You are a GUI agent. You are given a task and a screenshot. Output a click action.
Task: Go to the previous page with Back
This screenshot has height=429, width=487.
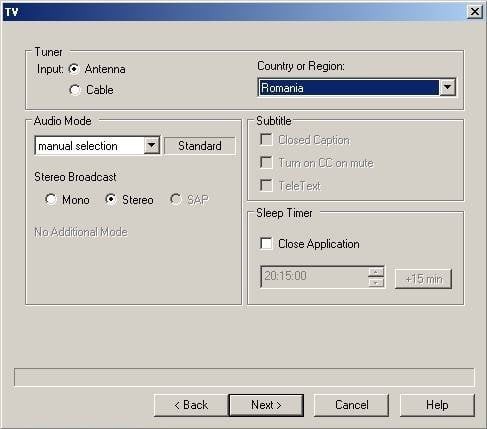(191, 405)
